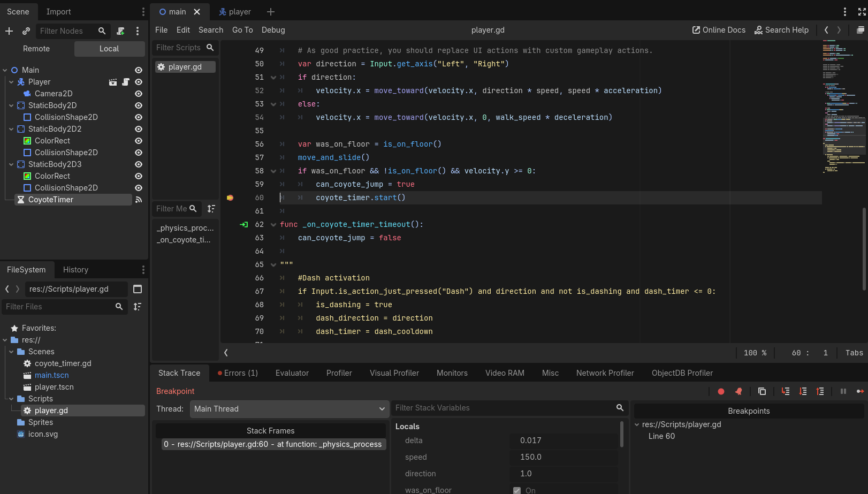The height and width of the screenshot is (494, 868).
Task: Click the Filter Stack Variables field
Action: (503, 408)
